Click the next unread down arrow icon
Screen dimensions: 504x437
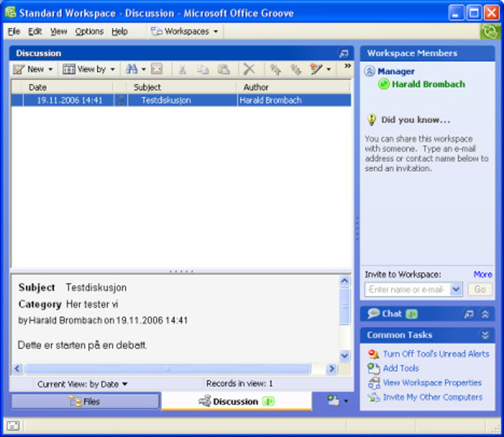tap(296, 69)
